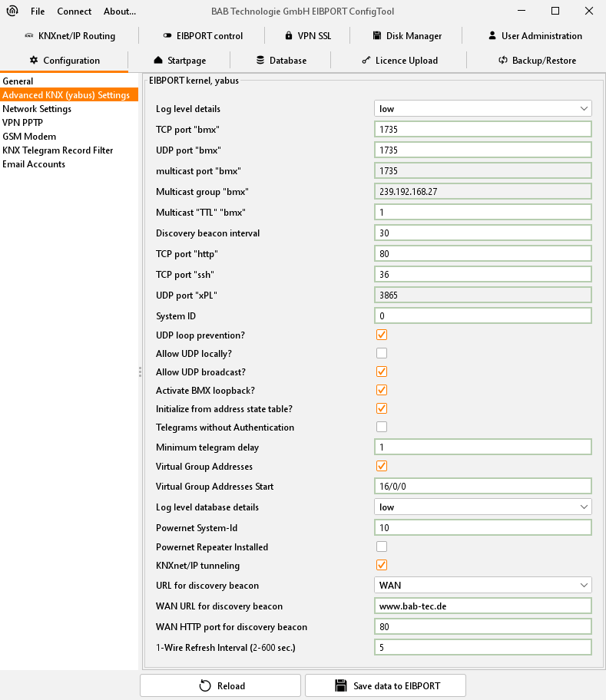Select Network Settings in the sidebar

pyautogui.click(x=37, y=109)
